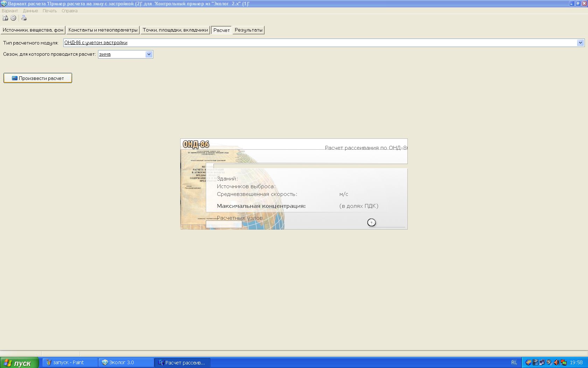The height and width of the screenshot is (368, 588).
Task: Click the RL language indicator in taskbar
Action: 514,362
